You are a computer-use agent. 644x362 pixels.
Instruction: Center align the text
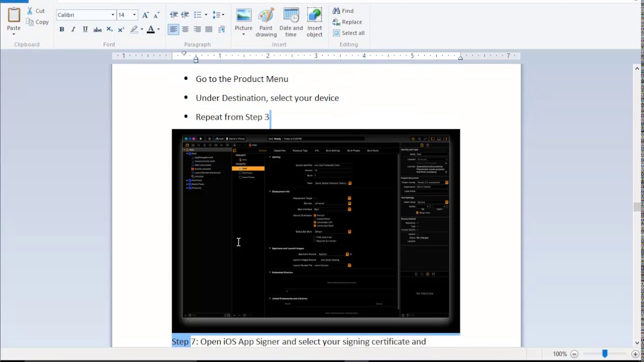pos(185,30)
